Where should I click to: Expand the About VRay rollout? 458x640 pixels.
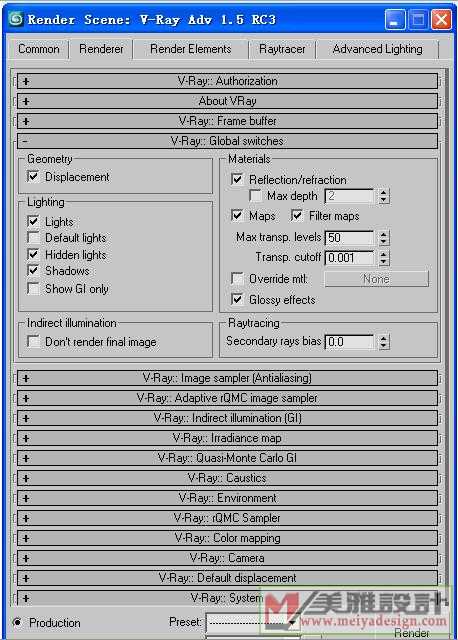[x=227, y=101]
